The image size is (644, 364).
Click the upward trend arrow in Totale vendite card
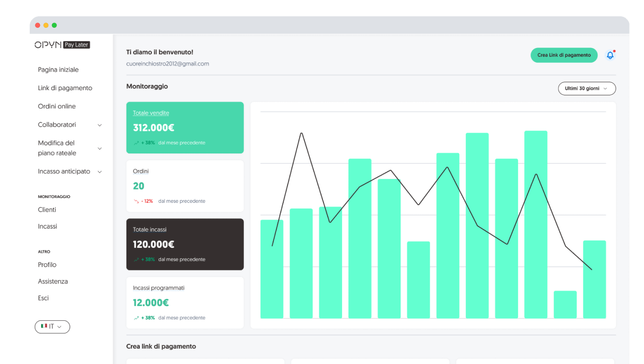click(137, 143)
